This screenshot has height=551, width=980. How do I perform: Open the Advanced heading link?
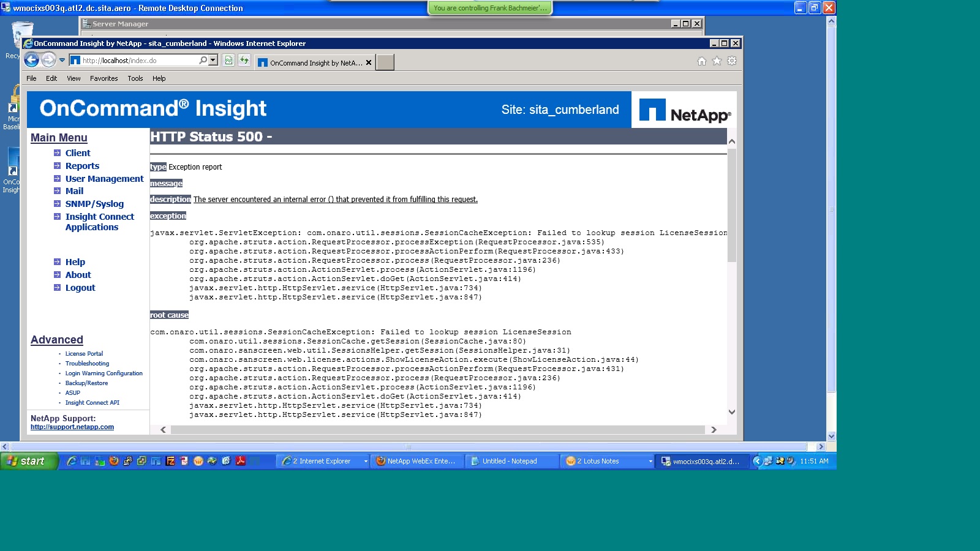click(x=57, y=340)
